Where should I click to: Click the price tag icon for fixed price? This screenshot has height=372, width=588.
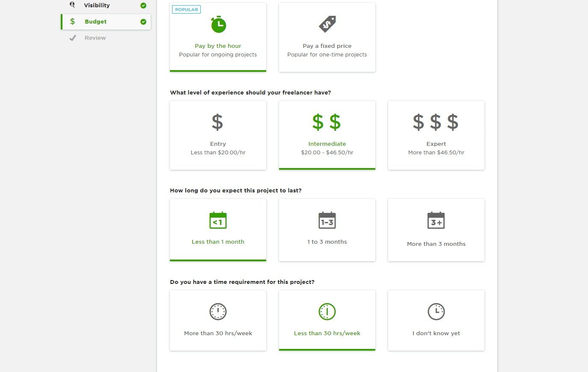tap(327, 24)
